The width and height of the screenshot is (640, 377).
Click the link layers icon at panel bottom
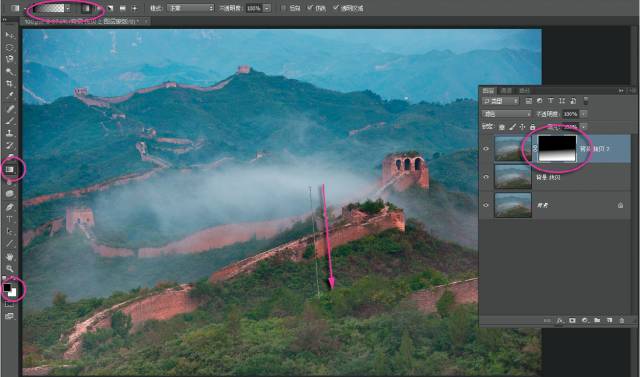(x=547, y=321)
